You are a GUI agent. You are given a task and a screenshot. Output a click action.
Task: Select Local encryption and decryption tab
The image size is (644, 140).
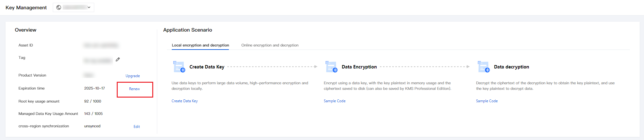point(200,45)
